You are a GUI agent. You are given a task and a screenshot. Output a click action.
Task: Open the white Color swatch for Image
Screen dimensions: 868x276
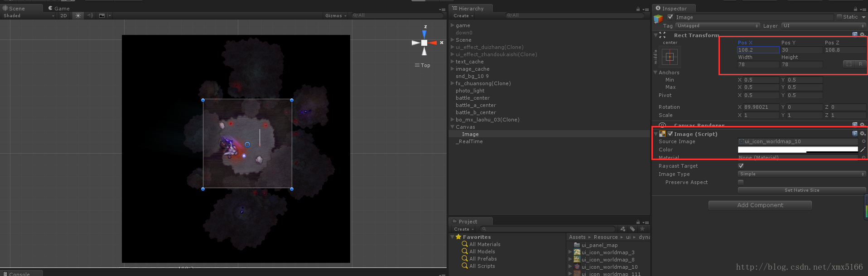point(798,150)
